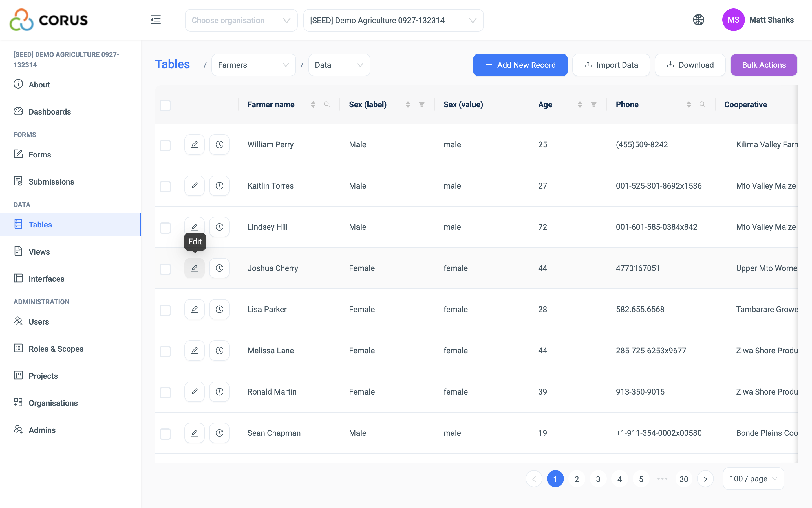This screenshot has height=508, width=812.
Task: Edit the Ronald Martin record
Action: click(x=194, y=392)
